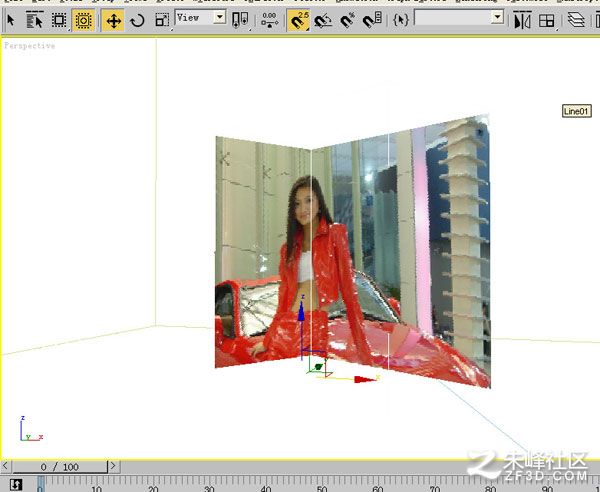This screenshot has width=600, height=492.
Task: Activate the Select and Move tool
Action: point(113,20)
